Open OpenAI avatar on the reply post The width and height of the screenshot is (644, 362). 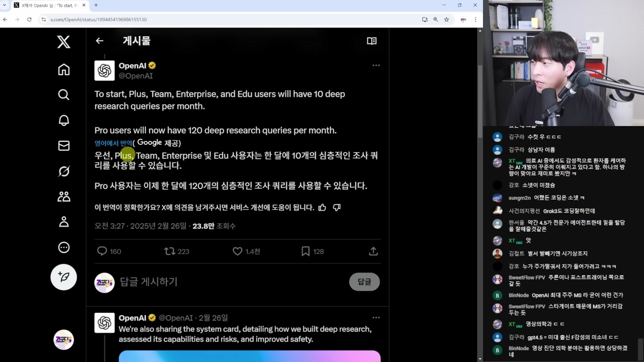pyautogui.click(x=104, y=323)
